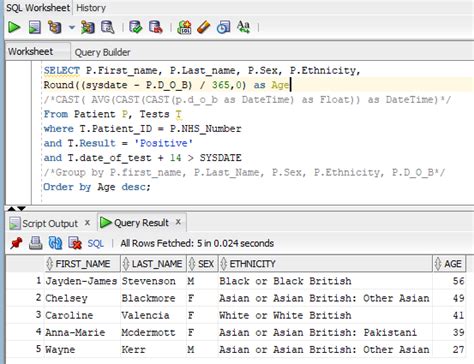Sort by the FIRST_NAME column header
The image size is (474, 364).
point(82,264)
